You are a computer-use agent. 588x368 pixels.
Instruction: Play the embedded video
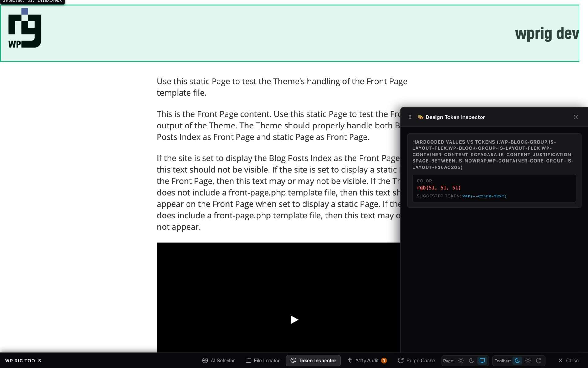[294, 320]
